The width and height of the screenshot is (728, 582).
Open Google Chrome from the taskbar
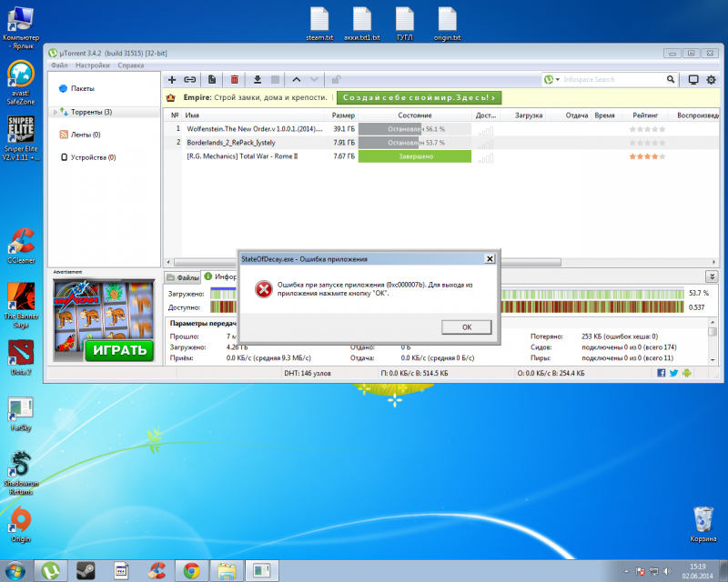click(x=191, y=570)
